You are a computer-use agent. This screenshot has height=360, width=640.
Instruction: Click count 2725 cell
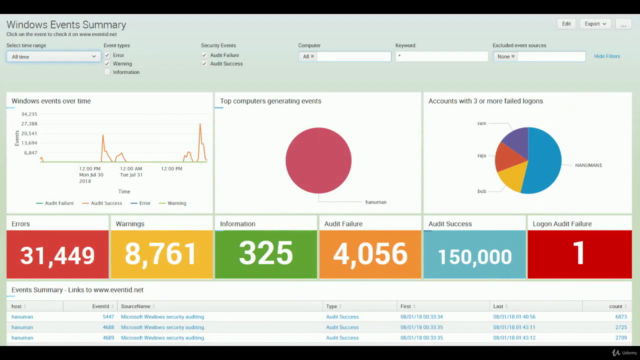point(621,327)
